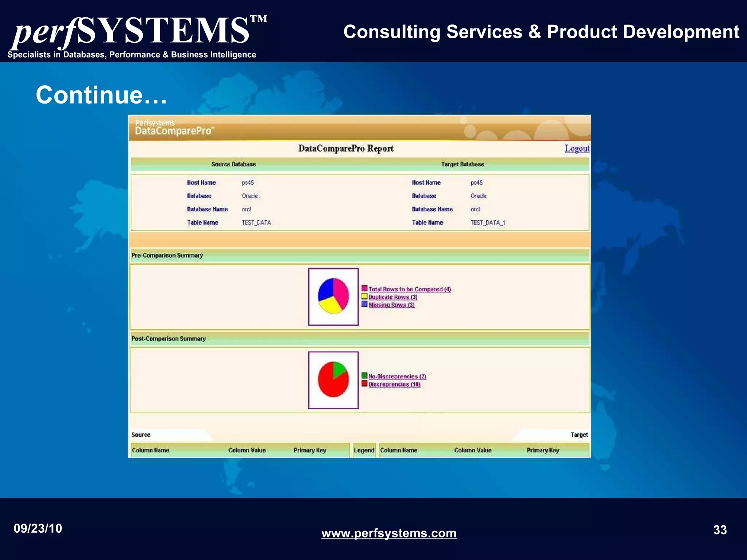
Task: Click the Logout link
Action: (x=577, y=148)
